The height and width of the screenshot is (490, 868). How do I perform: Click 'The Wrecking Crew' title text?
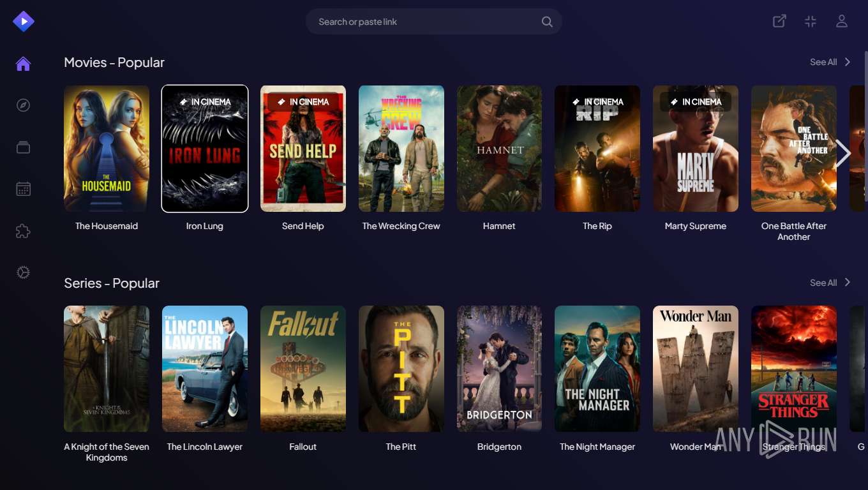click(401, 226)
